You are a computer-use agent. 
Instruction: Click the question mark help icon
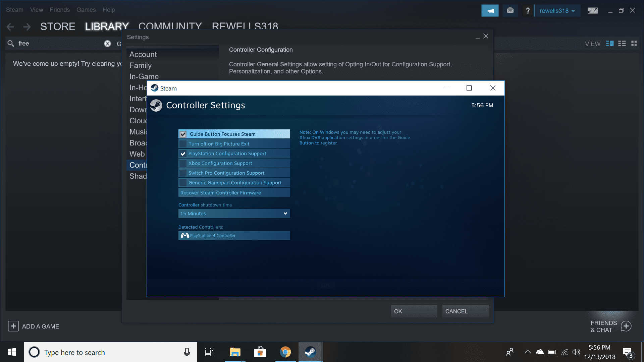528,11
